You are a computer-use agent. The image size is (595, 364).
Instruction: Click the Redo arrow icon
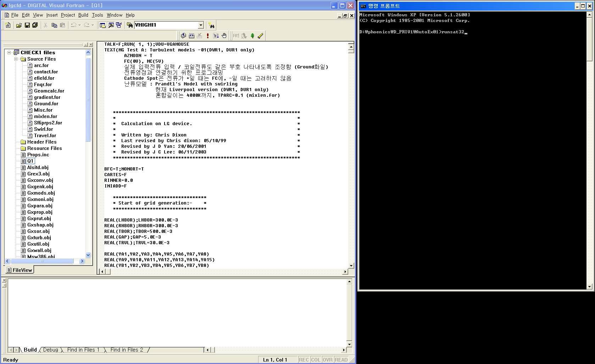[87, 25]
